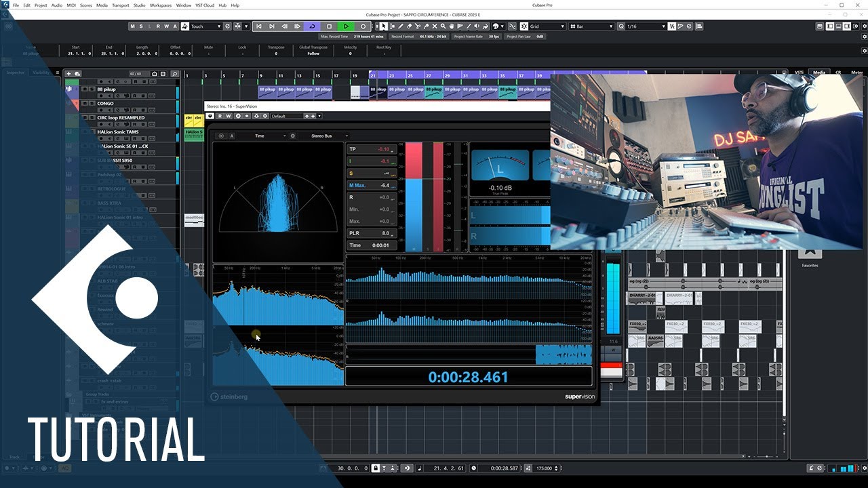
Task: Open the Color palette tool menu
Action: (x=498, y=26)
